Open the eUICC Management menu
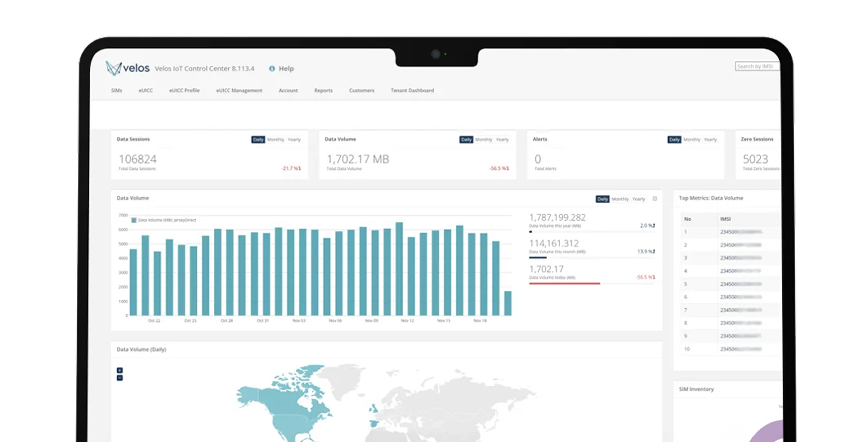Screen dimensions: 868x442 (x=239, y=90)
